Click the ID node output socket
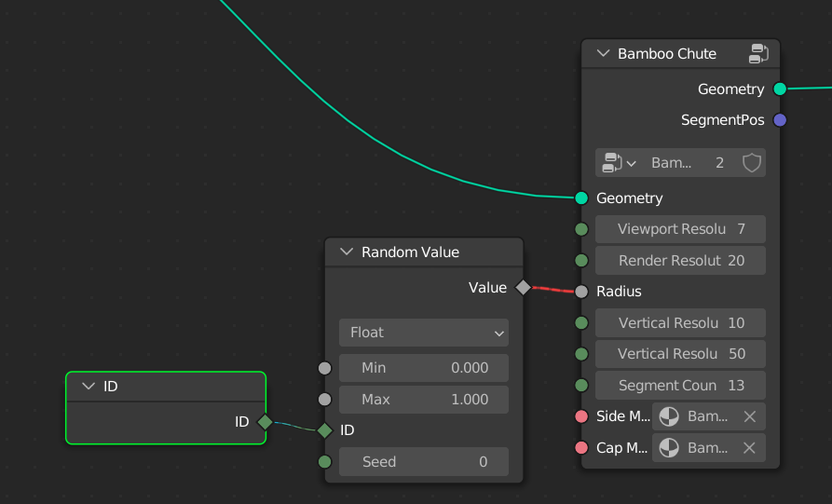This screenshot has height=504, width=832. (x=265, y=422)
